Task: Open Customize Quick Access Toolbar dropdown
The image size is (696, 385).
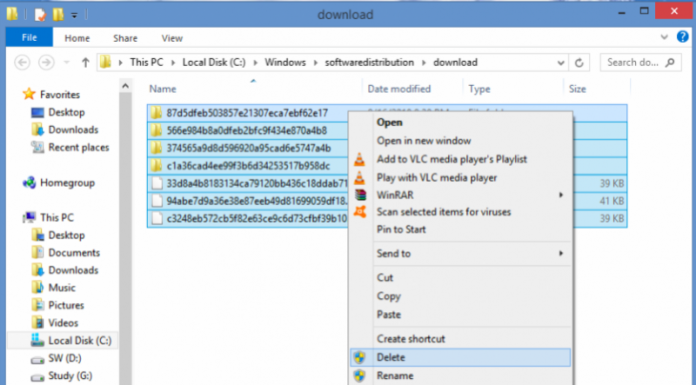Action: coord(74,15)
